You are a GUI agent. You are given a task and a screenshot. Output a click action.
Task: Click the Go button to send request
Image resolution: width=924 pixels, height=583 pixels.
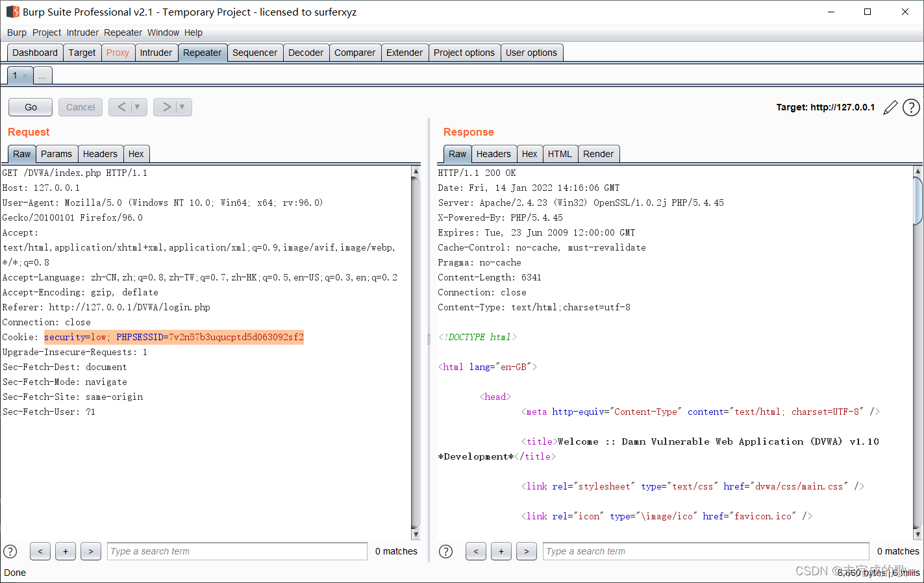(x=31, y=107)
